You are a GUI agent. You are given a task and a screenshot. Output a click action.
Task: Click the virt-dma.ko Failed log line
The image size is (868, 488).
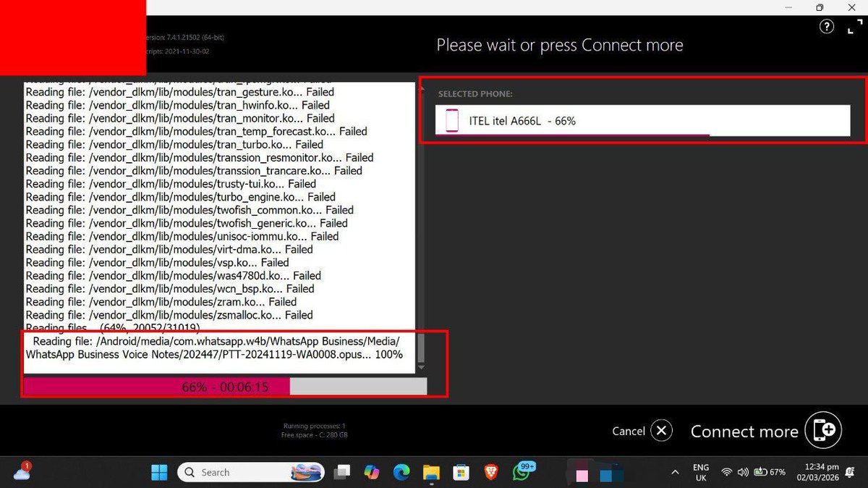click(x=169, y=249)
